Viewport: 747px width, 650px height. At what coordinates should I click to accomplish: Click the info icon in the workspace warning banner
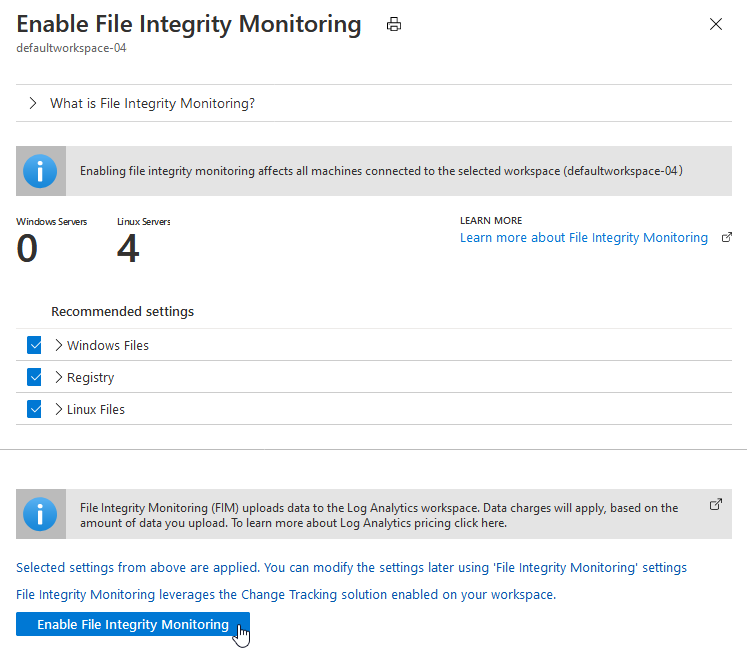click(40, 171)
